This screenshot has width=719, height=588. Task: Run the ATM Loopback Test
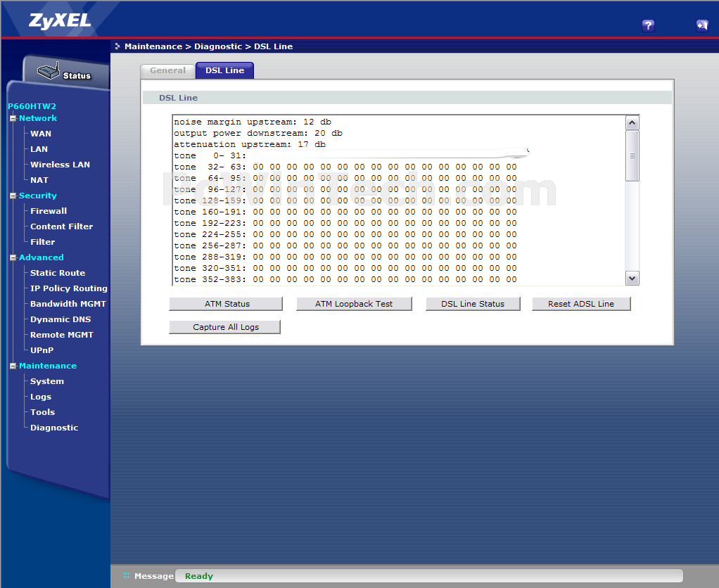(354, 304)
